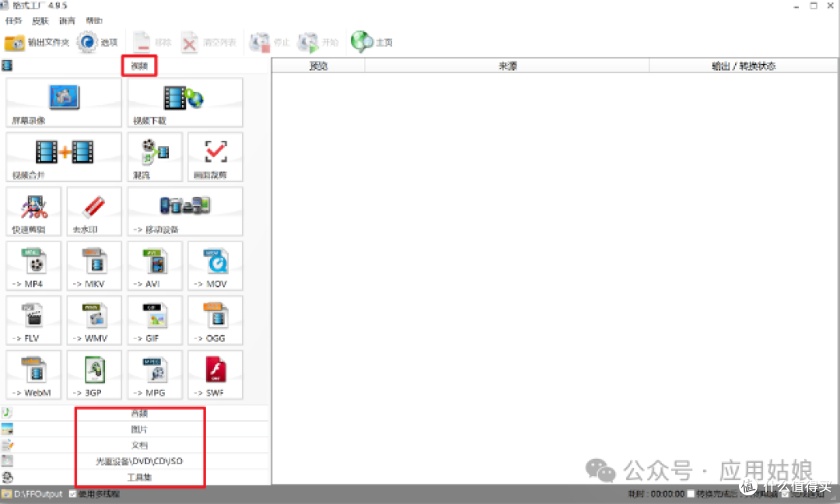
Task: Choose the convert to AVI tile
Action: 155,266
